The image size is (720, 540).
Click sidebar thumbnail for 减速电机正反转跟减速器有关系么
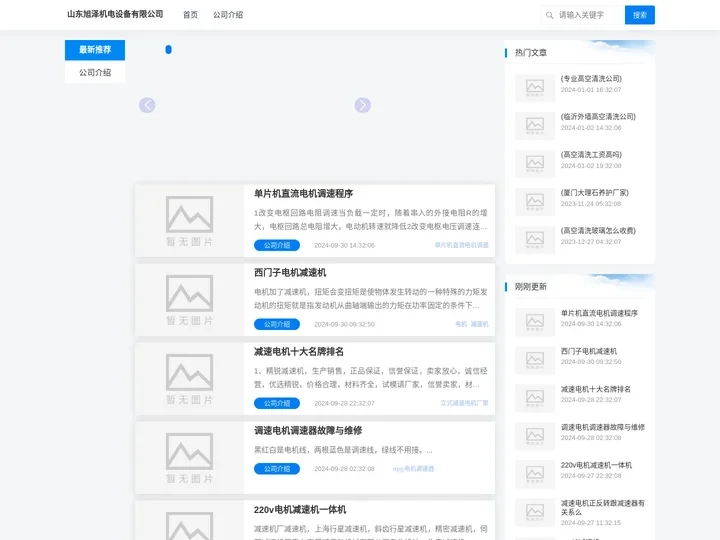click(x=535, y=512)
